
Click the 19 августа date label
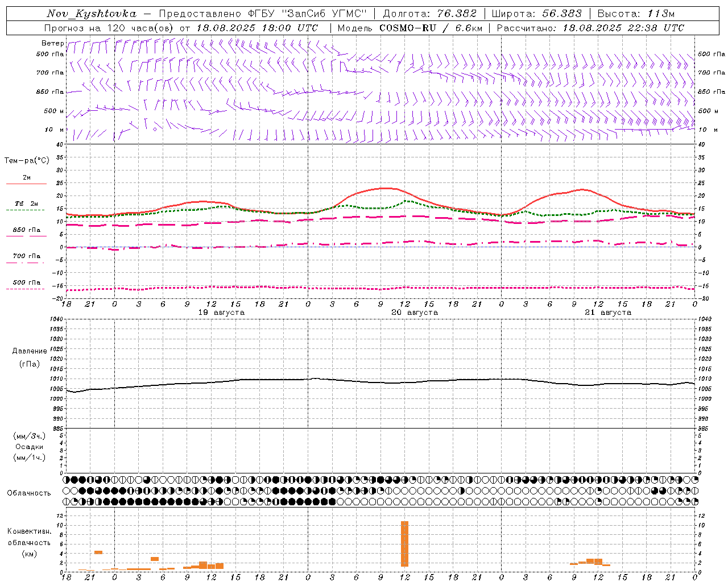[x=221, y=313]
